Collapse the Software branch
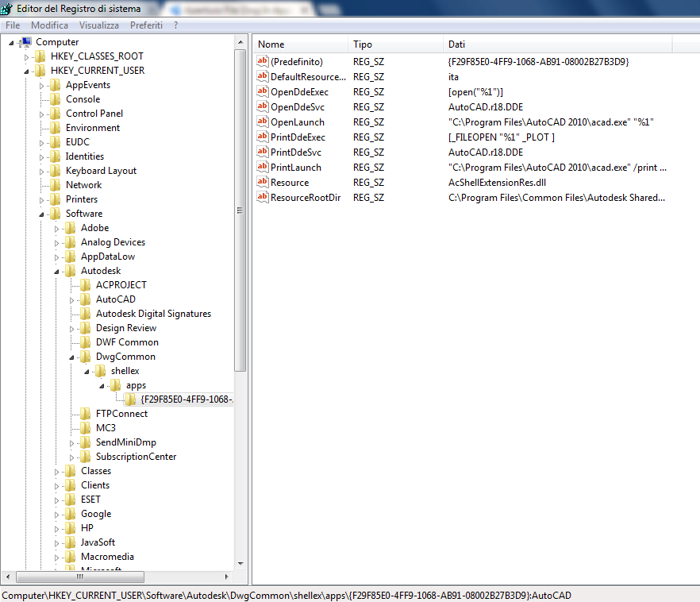The image size is (700, 602). click(x=41, y=214)
